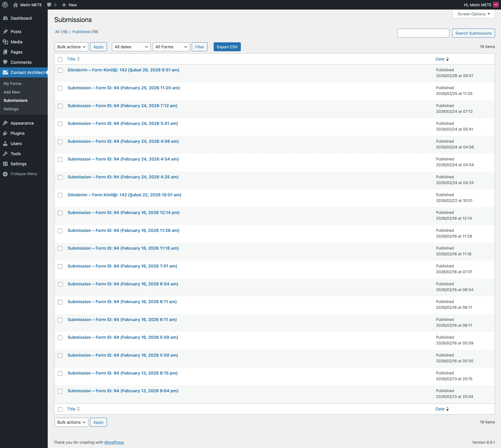Click the Plugins plug icon
The width and height of the screenshot is (501, 448).
point(5,133)
